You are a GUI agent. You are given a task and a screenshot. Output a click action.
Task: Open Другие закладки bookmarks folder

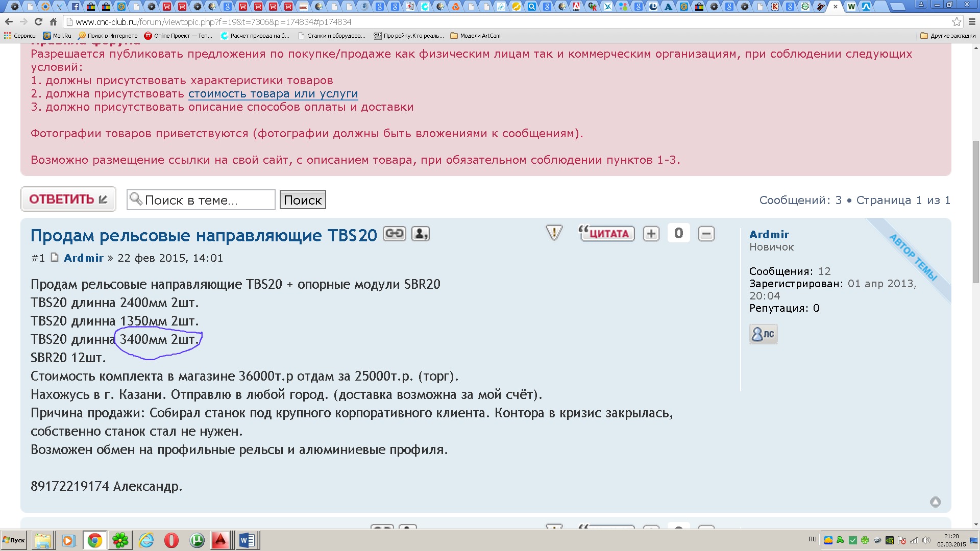point(948,36)
